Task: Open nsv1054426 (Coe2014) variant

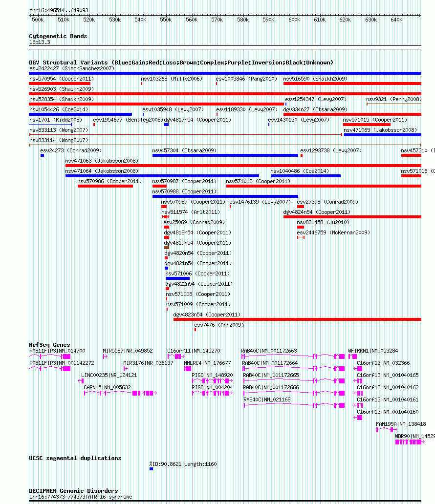Action: 59,109
